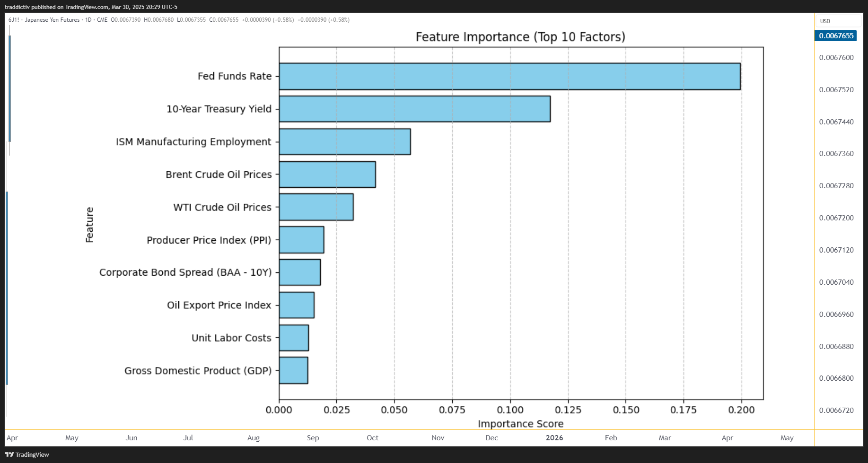Click the Feb label on time axis
The image size is (868, 463).
click(x=611, y=438)
